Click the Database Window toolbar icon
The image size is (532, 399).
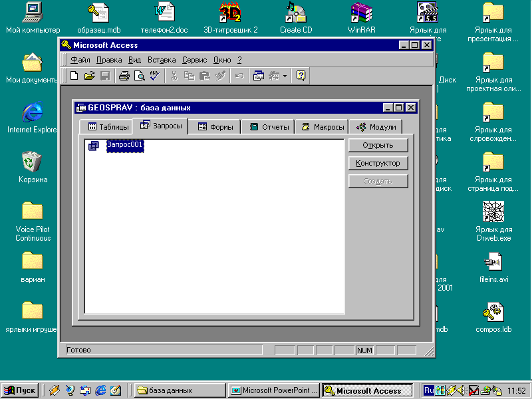[x=258, y=76]
